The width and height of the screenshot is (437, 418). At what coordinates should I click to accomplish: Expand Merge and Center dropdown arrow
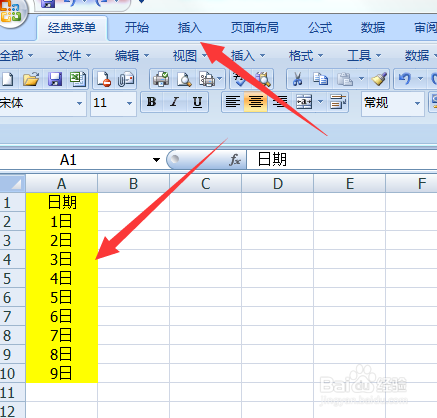pos(320,102)
